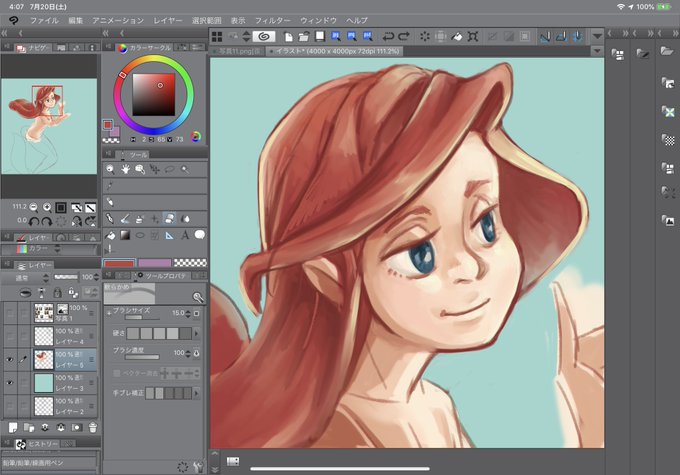The height and width of the screenshot is (475, 680).
Task: Select the red main color swatch below tools
Action: (x=119, y=263)
